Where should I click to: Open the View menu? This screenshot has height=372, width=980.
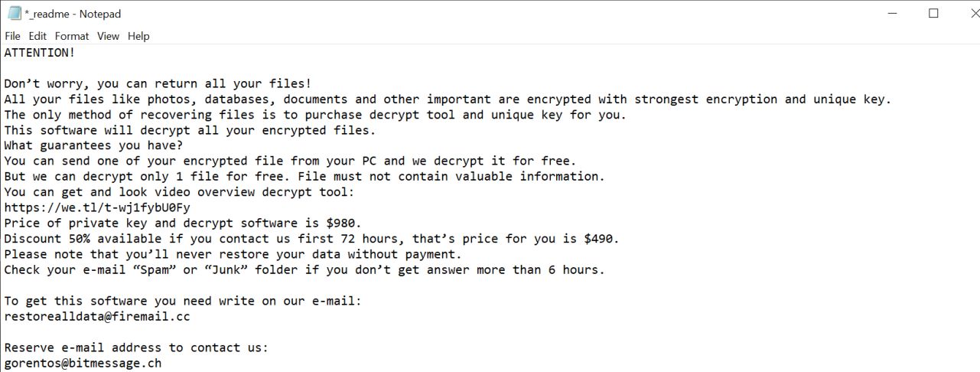(x=108, y=36)
